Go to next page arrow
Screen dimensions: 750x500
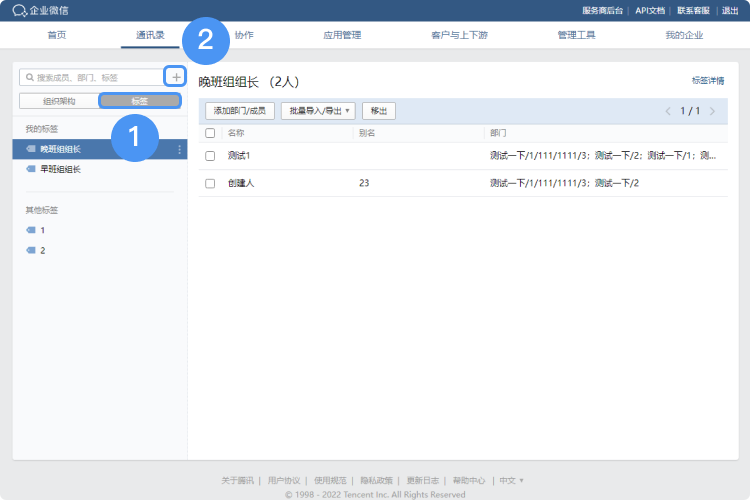pyautogui.click(x=712, y=111)
